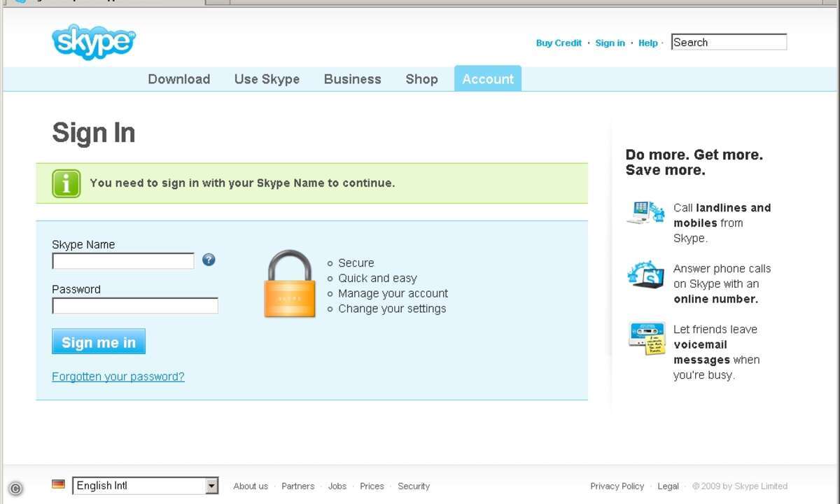
Task: Click the Legal footer link
Action: pyautogui.click(x=668, y=486)
